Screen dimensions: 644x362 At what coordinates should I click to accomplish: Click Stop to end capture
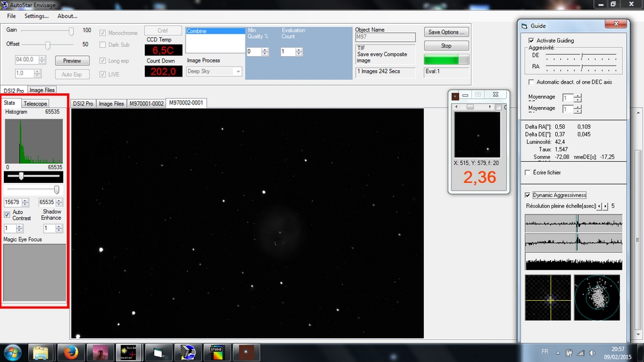coord(446,46)
